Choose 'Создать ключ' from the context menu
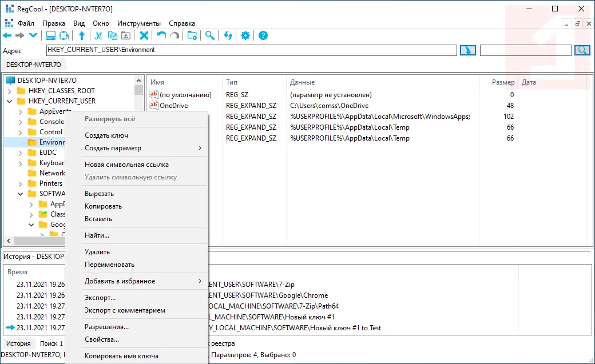Viewport: 595px width, 364px height. pyautogui.click(x=106, y=135)
